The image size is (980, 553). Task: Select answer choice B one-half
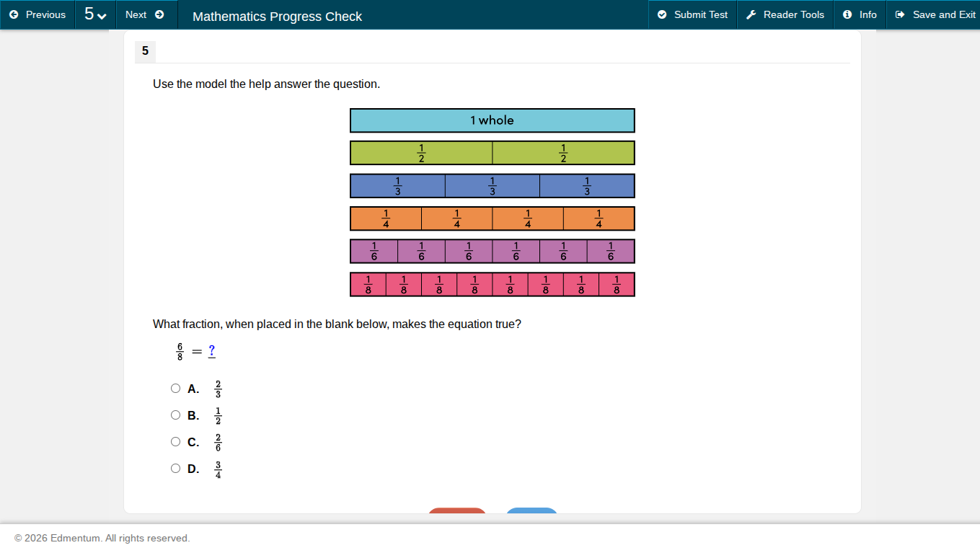click(x=175, y=415)
